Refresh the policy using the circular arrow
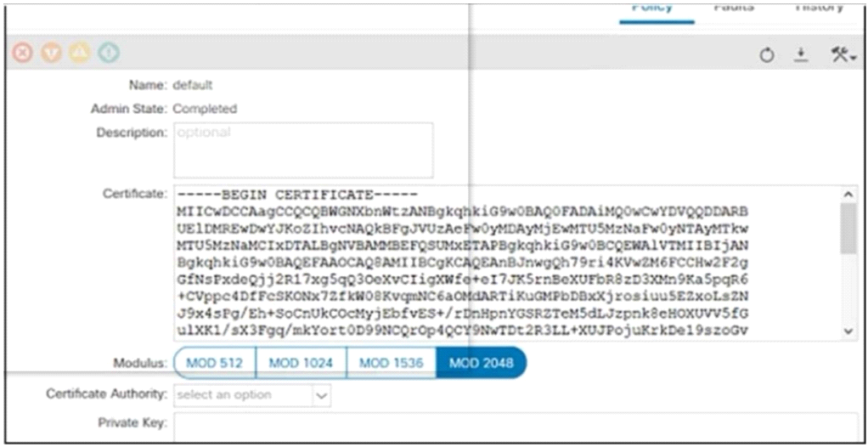This screenshot has width=868, height=447. point(767,55)
